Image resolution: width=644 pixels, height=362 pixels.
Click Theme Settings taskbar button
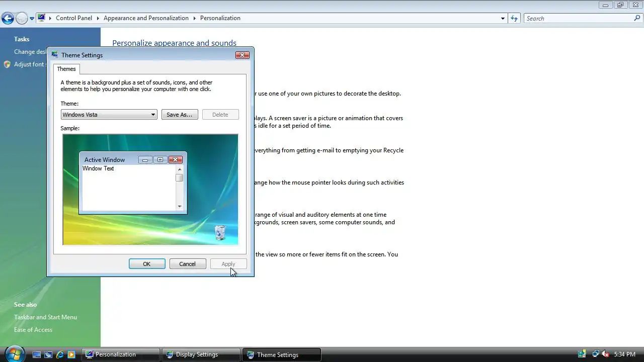[x=282, y=354]
